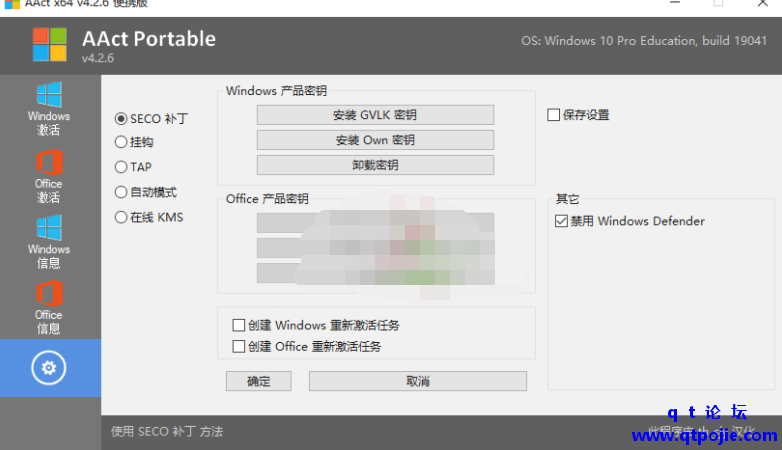782x450 pixels.
Task: Click the 安装 Own 密钥 button
Action: coord(375,140)
